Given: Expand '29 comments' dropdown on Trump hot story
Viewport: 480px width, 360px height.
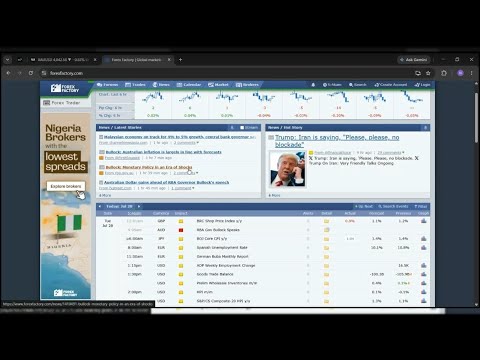Looking at the screenshot, I should pyautogui.click(x=391, y=153).
